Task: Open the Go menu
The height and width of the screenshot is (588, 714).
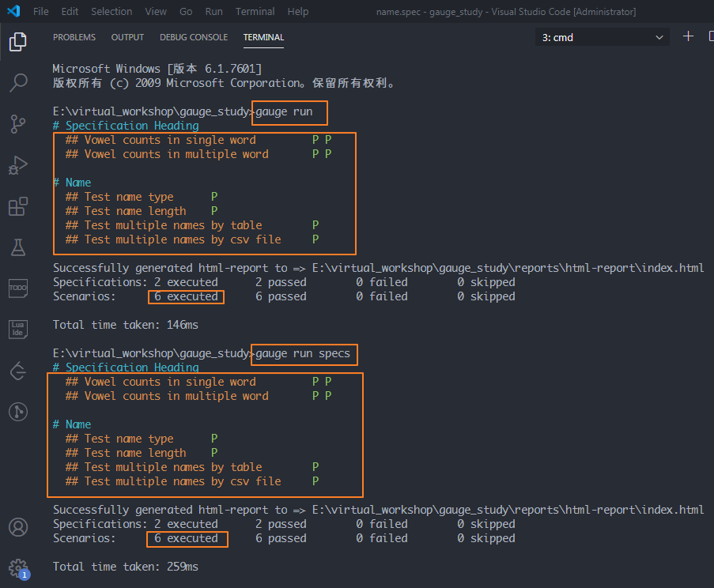Action: [x=186, y=11]
